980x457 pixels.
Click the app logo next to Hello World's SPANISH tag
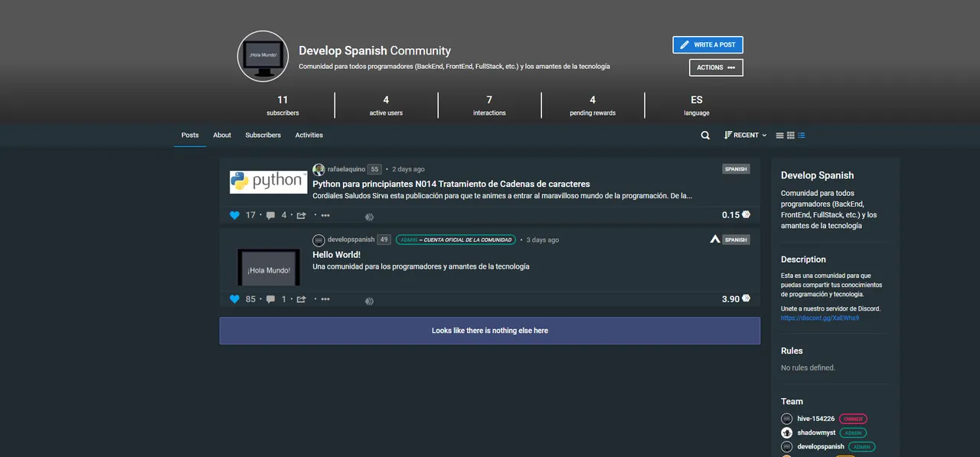[x=715, y=240]
